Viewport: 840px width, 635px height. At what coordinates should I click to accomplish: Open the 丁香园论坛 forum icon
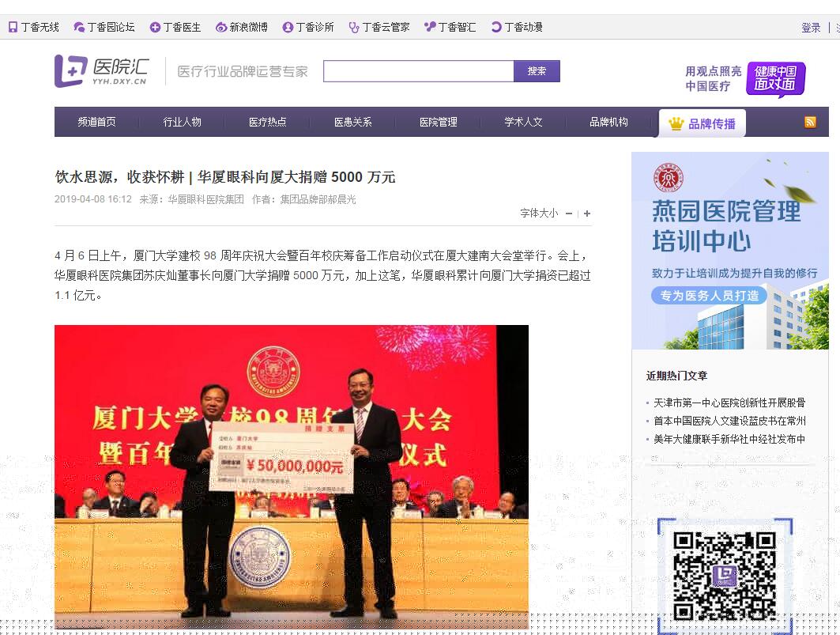click(x=105, y=26)
